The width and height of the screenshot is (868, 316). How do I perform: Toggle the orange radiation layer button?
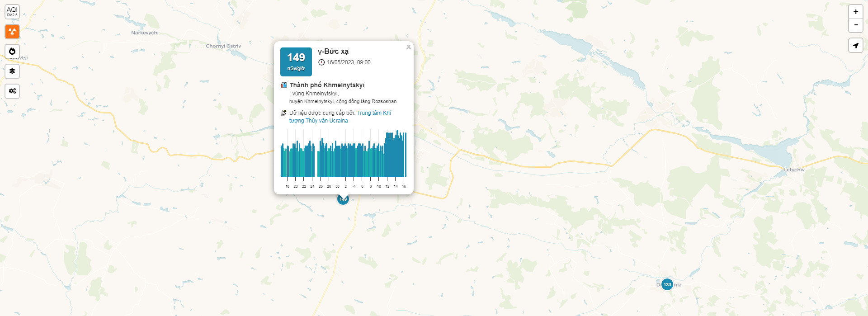tap(12, 32)
